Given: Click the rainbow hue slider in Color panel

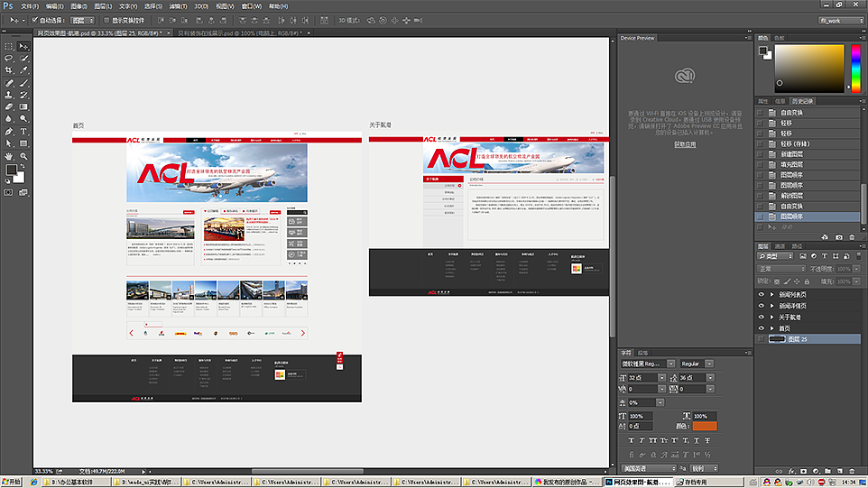Looking at the screenshot, I should [856, 69].
